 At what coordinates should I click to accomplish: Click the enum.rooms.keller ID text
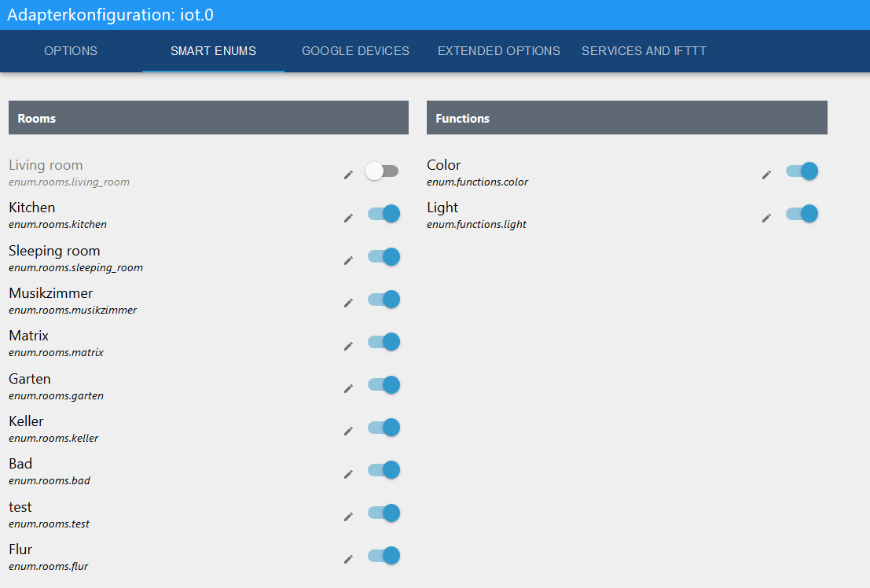pyautogui.click(x=53, y=438)
